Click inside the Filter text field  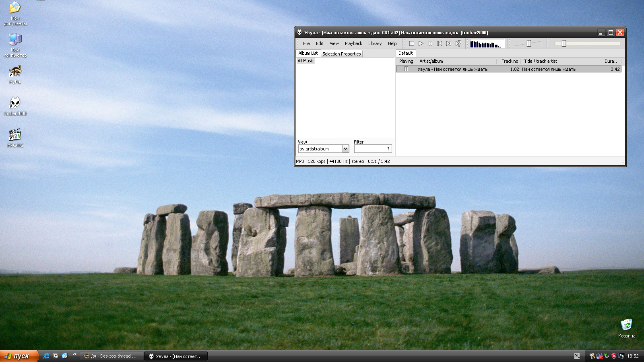pos(370,149)
